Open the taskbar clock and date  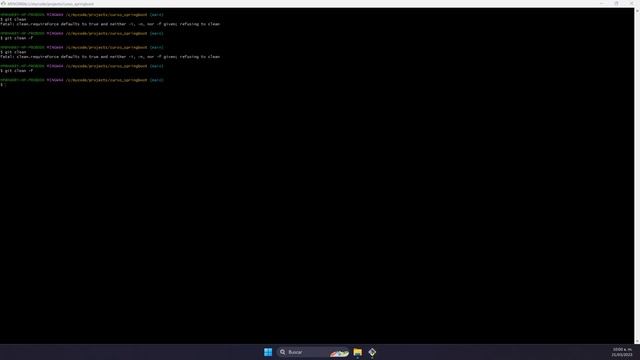coord(622,352)
